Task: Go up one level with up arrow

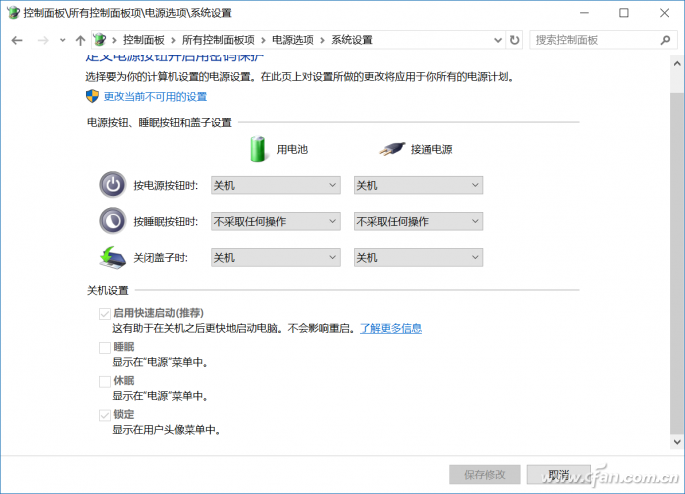Action: (80, 41)
